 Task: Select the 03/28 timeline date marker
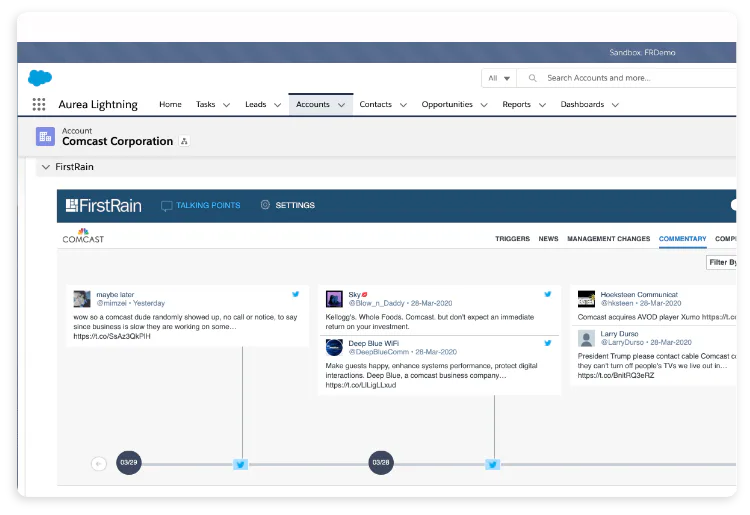pyautogui.click(x=381, y=462)
